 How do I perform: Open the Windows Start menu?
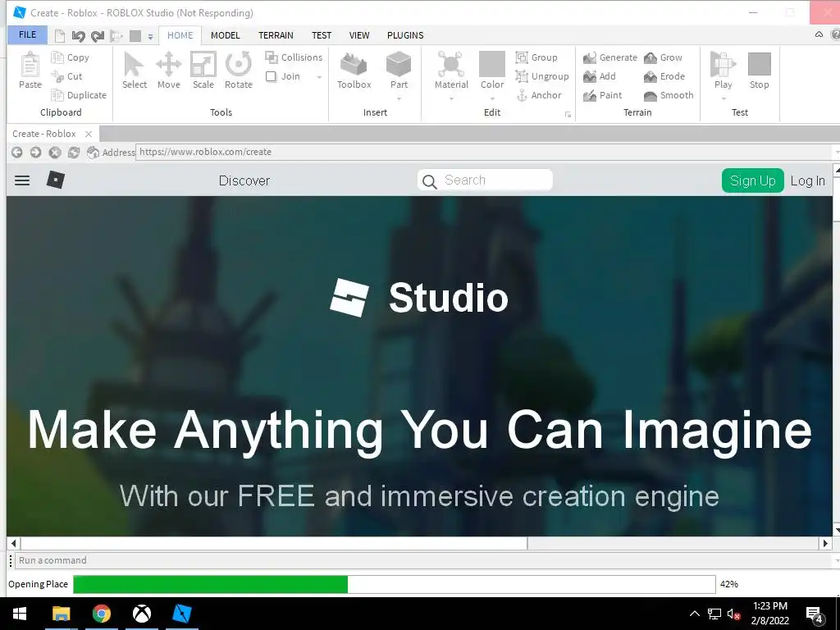click(x=20, y=614)
